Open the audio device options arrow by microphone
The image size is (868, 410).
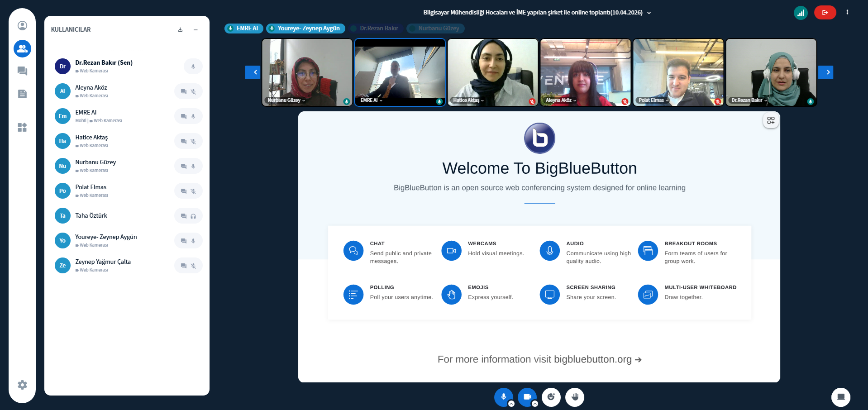tap(511, 404)
